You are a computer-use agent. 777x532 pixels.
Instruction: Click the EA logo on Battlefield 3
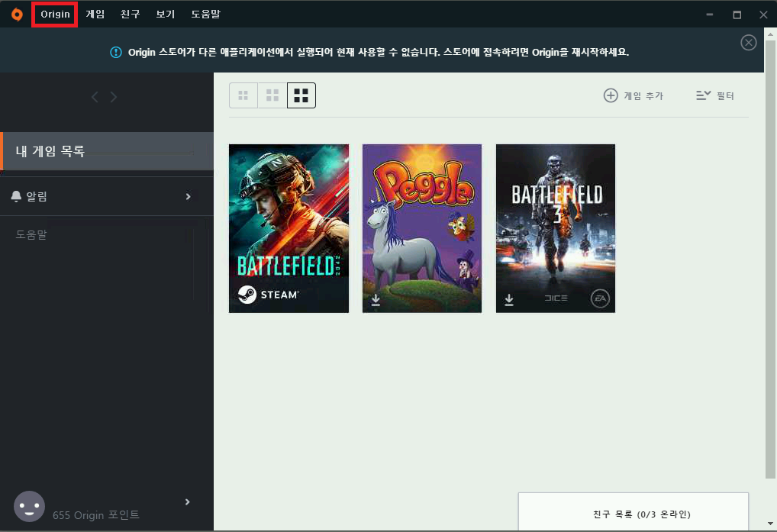click(x=600, y=298)
